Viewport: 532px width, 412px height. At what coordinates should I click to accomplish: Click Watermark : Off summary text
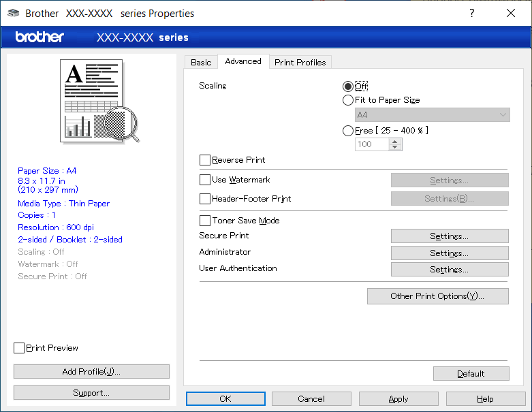48,264
